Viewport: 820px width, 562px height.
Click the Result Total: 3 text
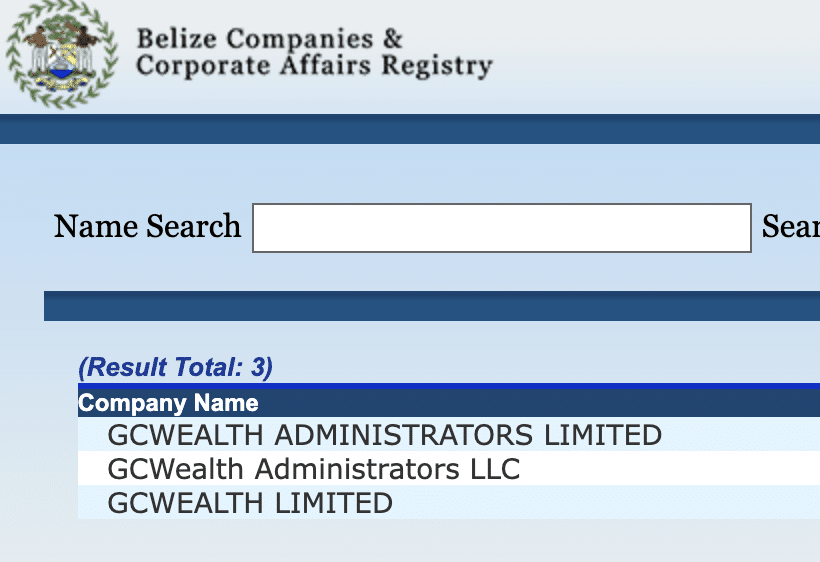tap(176, 367)
